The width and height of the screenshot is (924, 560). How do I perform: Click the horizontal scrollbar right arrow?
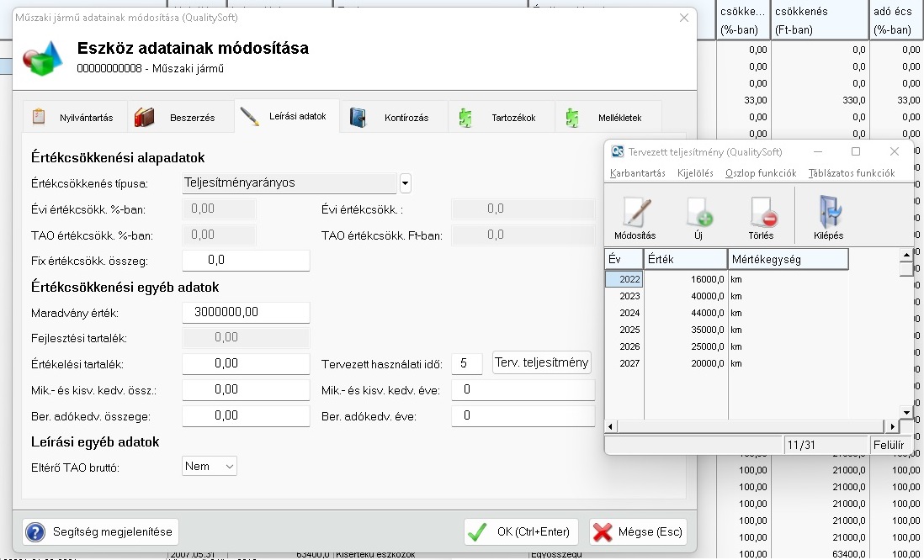pos(892,426)
